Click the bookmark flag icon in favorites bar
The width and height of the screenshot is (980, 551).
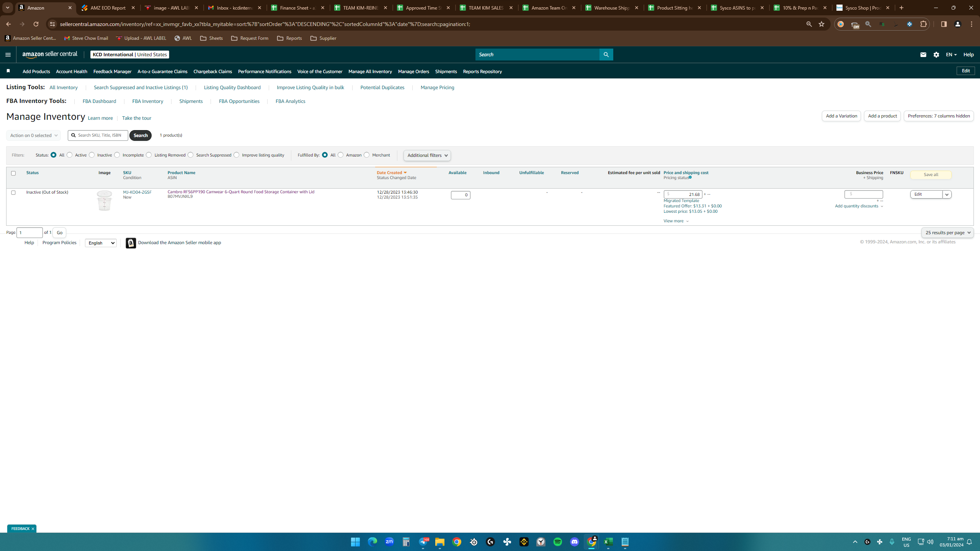(x=8, y=71)
